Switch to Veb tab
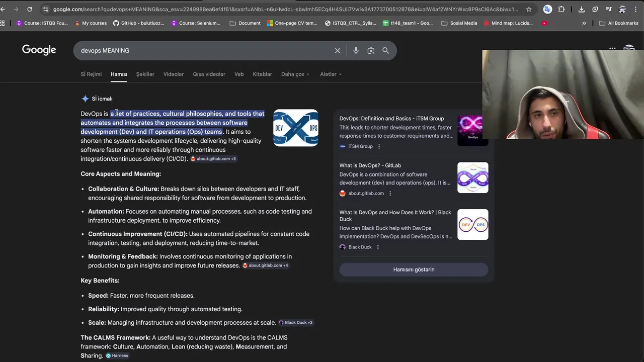 [239, 74]
